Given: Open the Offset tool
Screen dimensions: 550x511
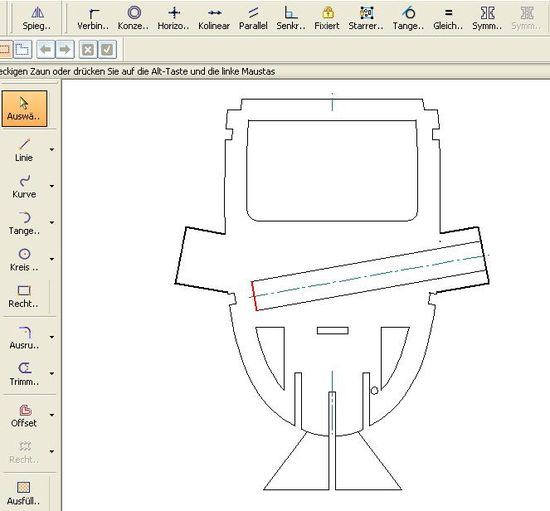Looking at the screenshot, I should (24, 415).
